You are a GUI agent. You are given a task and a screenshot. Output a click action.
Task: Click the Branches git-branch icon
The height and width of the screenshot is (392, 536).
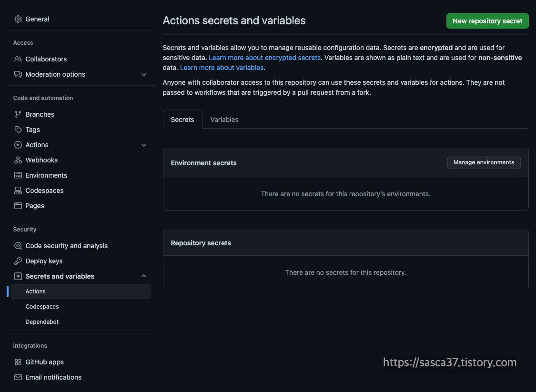click(x=18, y=114)
